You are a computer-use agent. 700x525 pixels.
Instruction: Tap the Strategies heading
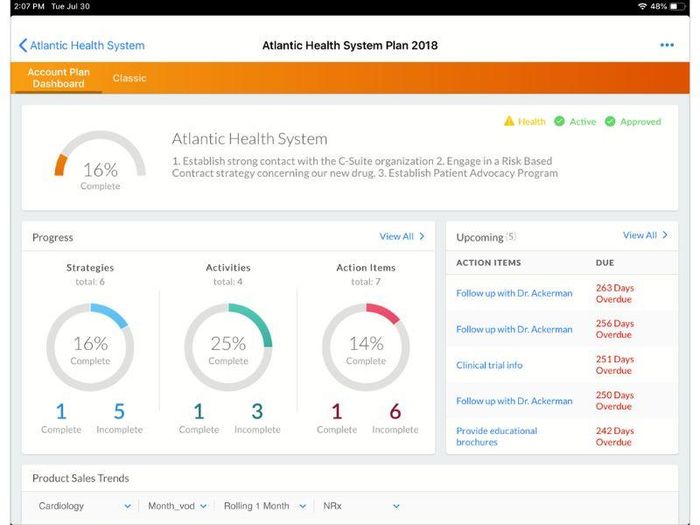pyautogui.click(x=90, y=267)
